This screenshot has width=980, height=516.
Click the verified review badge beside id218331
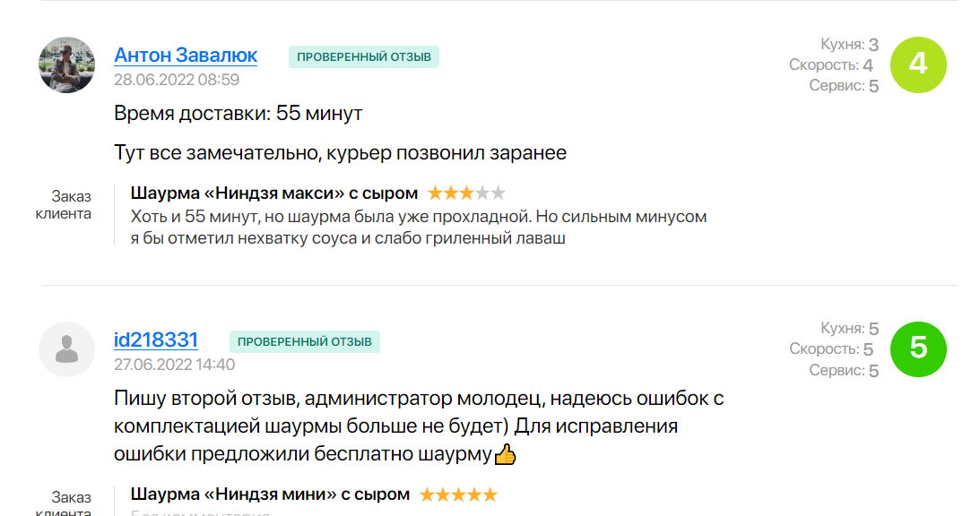pos(305,341)
